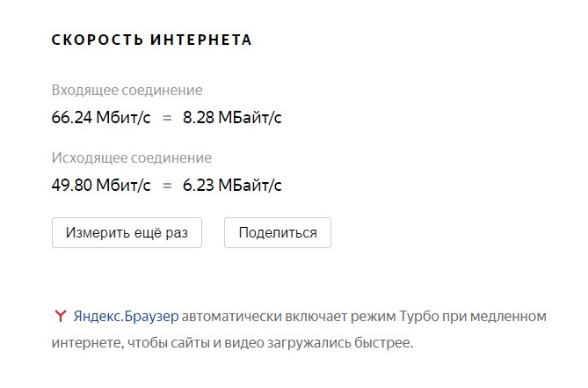Open the Яндекс.Браузер link
The width and height of the screenshot is (588, 388).
[x=126, y=316]
